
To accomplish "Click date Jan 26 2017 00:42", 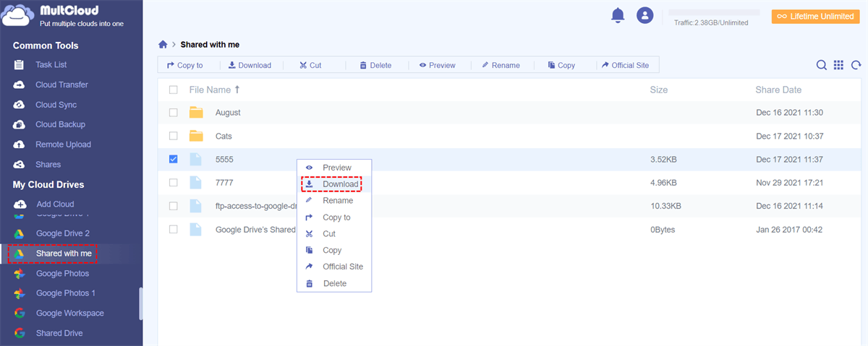I will coord(790,229).
